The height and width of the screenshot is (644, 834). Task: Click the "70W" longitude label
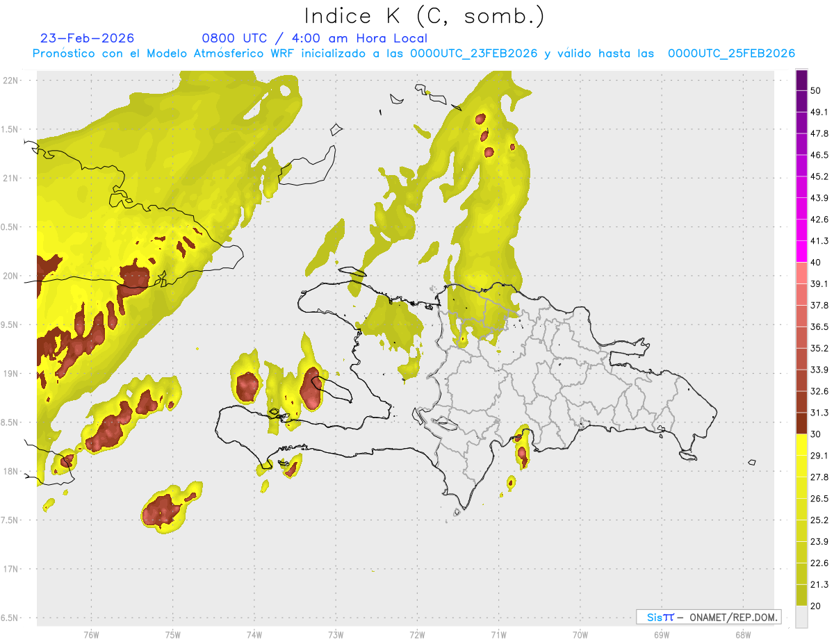[x=580, y=634]
